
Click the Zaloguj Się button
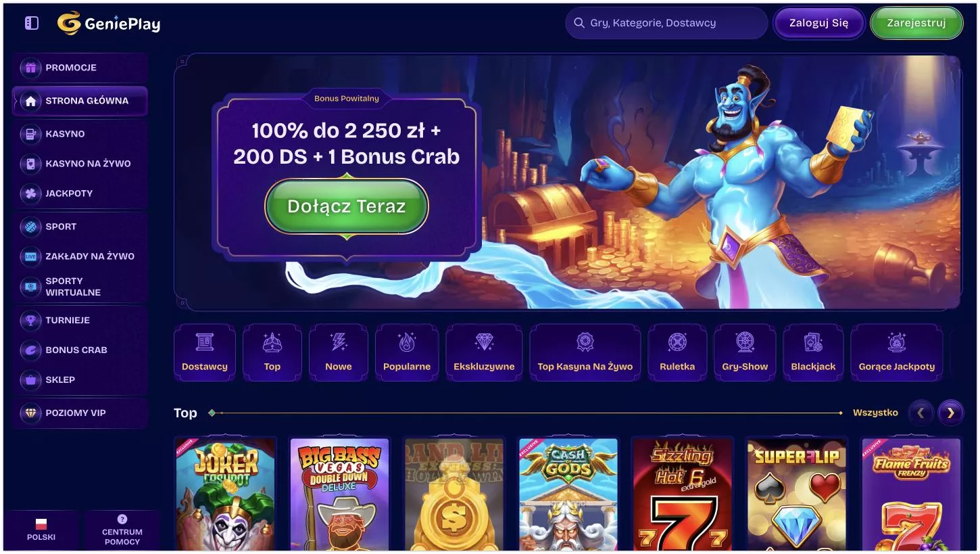[819, 23]
